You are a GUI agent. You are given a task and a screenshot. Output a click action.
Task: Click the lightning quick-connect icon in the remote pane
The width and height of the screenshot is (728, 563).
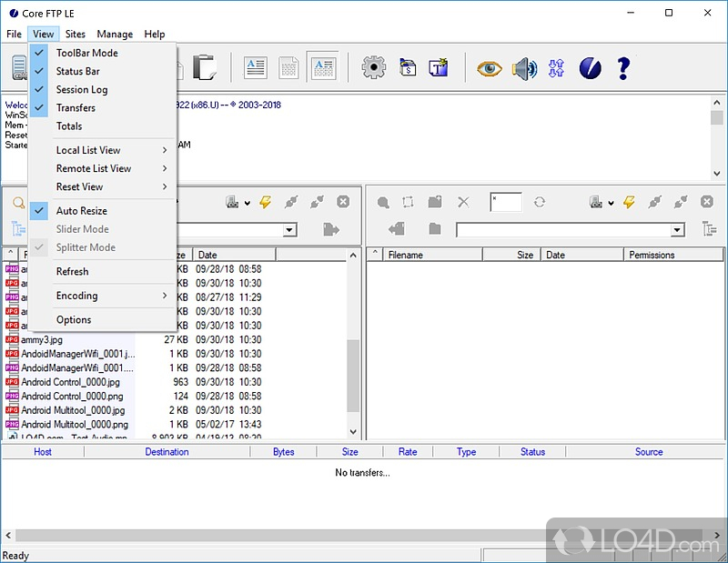[x=629, y=202]
